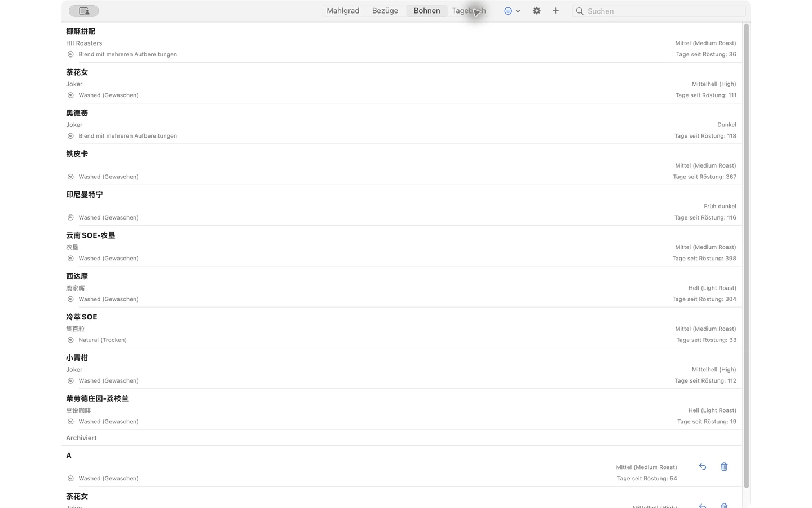Click the Früh dunkel roast label

coord(720,207)
